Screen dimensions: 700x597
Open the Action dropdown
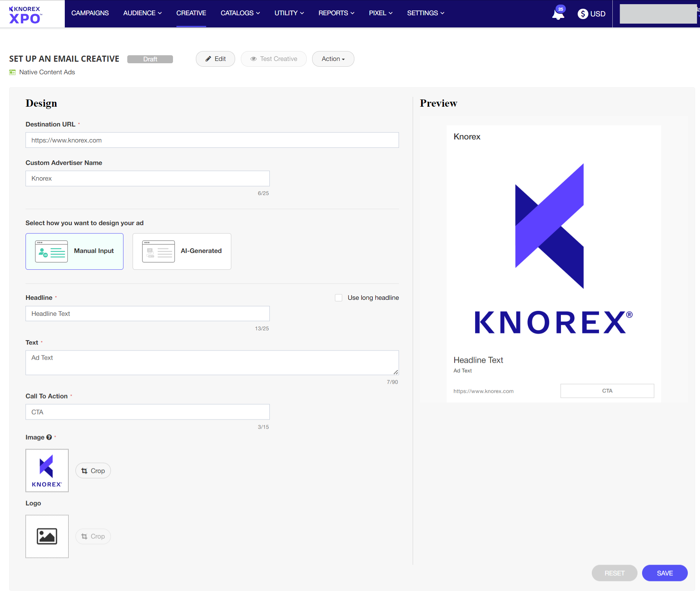click(333, 59)
